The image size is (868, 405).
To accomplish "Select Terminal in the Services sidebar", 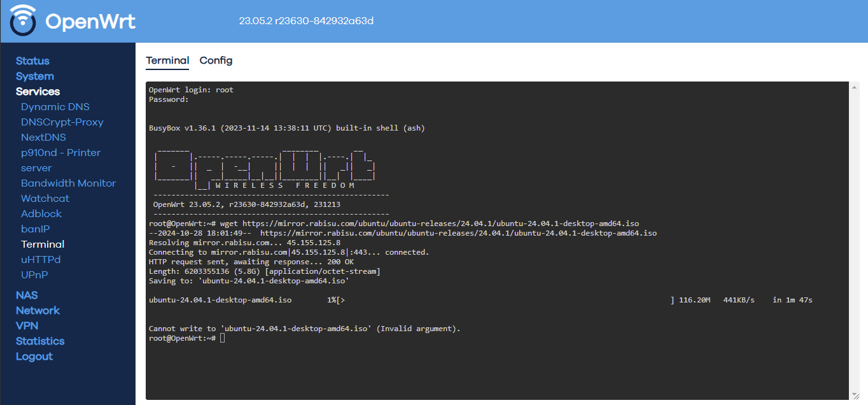I will [x=43, y=245].
